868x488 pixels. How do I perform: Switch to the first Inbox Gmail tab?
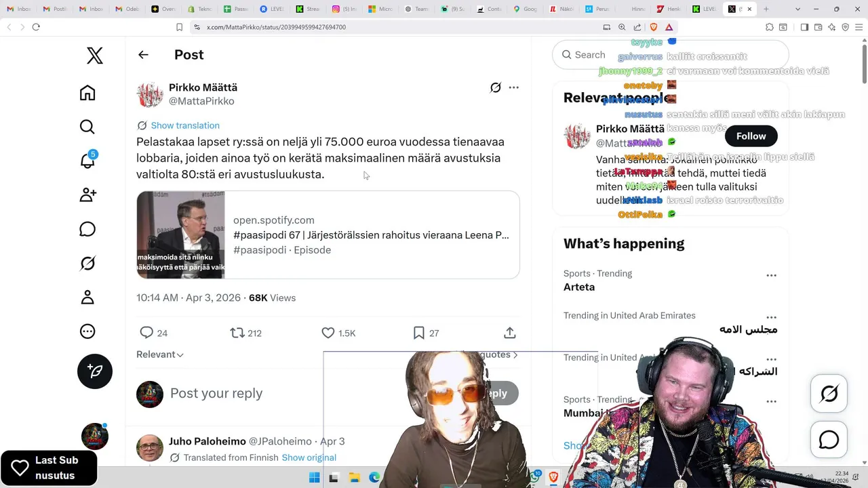[19, 9]
